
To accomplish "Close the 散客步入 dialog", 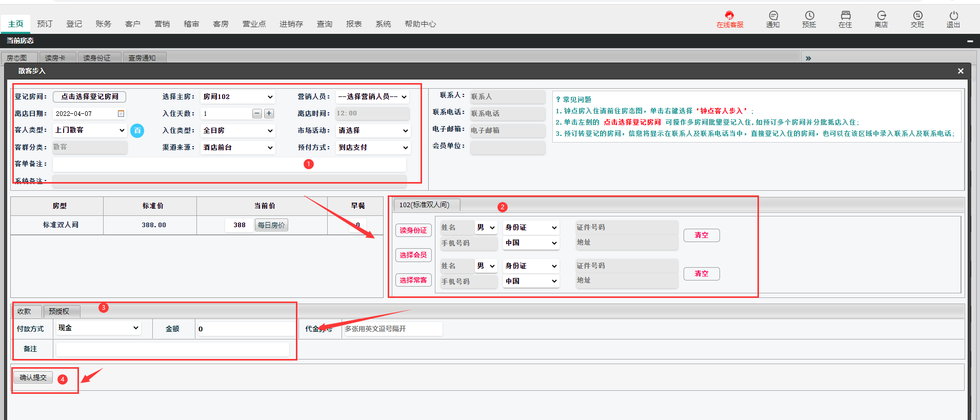I will tap(961, 71).
